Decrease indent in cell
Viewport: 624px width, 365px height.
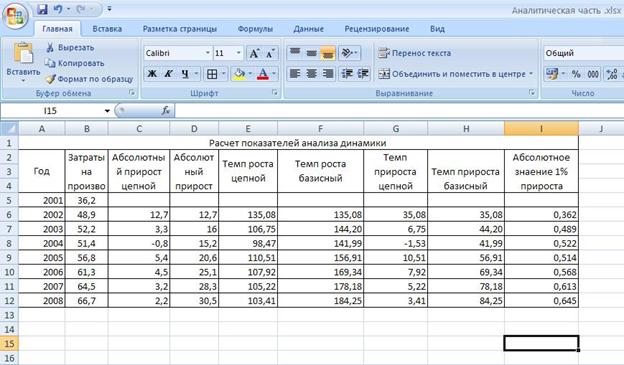[347, 74]
